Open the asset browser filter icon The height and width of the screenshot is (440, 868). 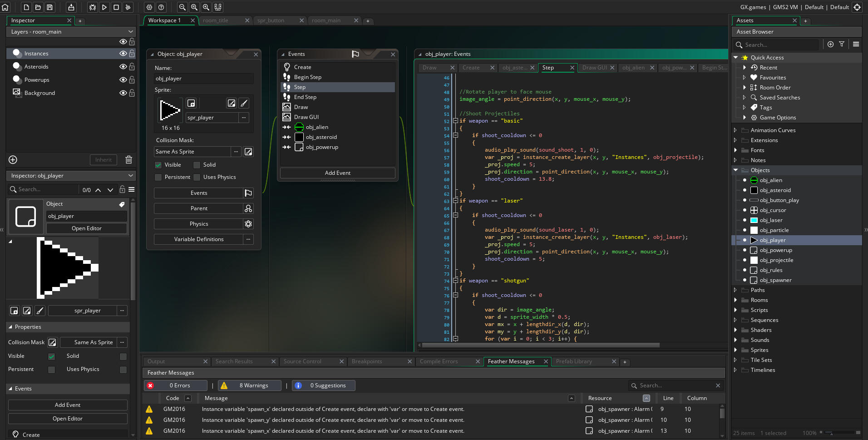click(x=842, y=44)
